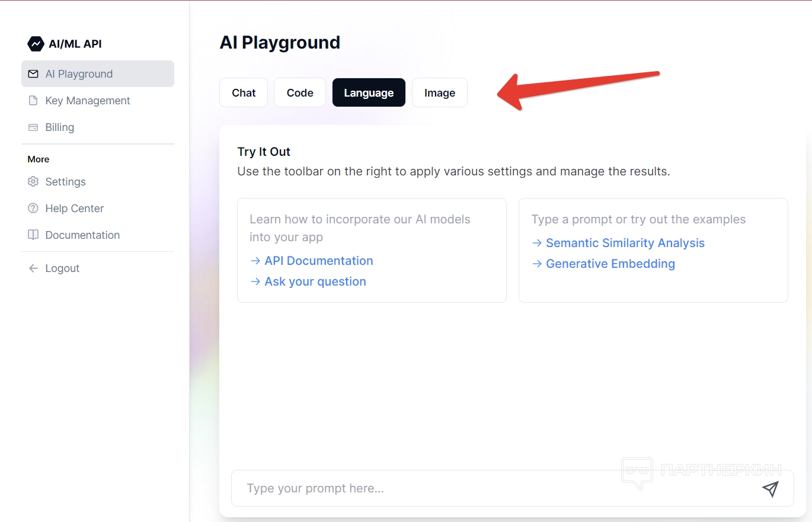Screen dimensions: 812x522
Task: Click the Key Management document icon
Action: (33, 101)
